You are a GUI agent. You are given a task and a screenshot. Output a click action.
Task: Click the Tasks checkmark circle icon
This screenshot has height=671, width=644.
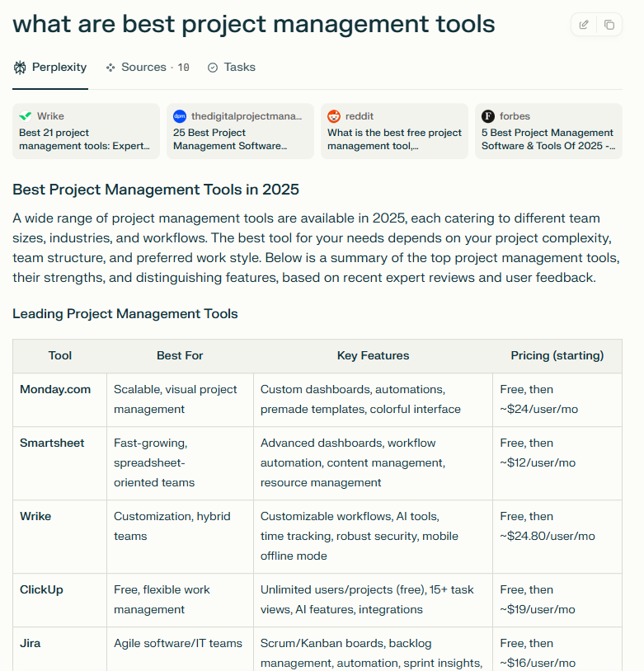(213, 68)
